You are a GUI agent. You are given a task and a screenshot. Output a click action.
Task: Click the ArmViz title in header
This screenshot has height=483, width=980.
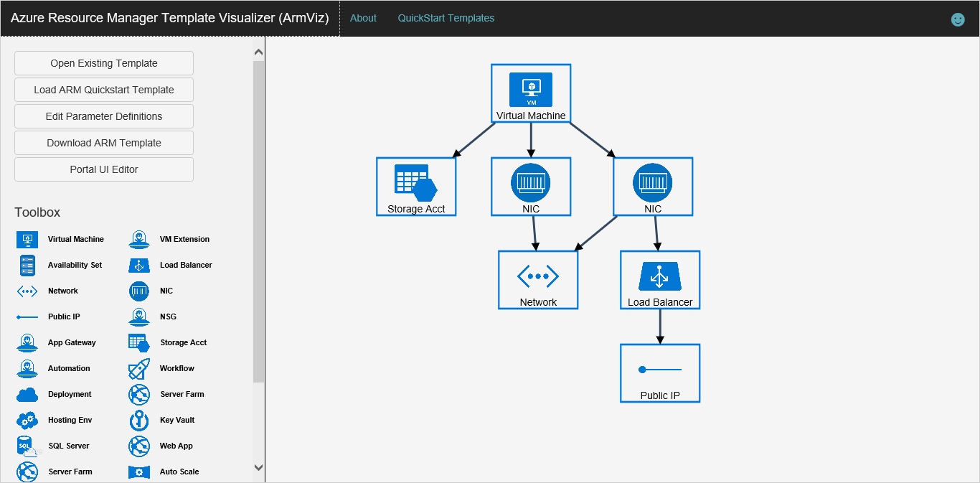click(x=169, y=18)
